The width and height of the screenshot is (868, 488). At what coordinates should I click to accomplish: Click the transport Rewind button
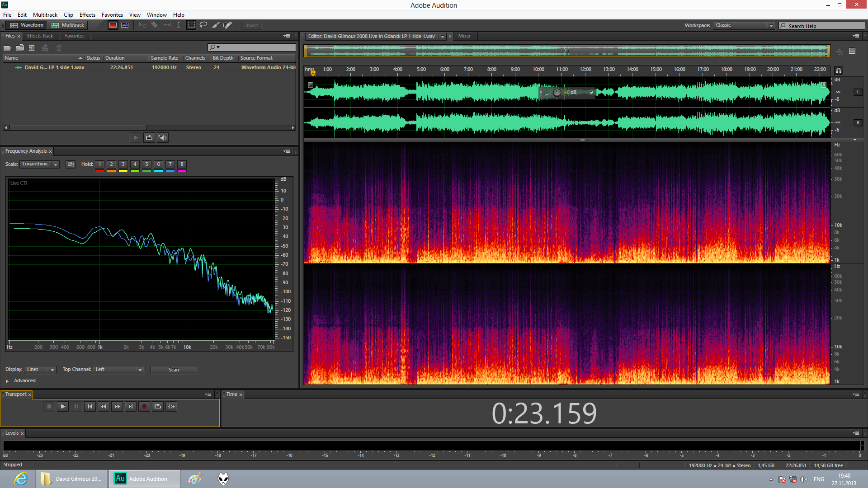[x=104, y=407]
